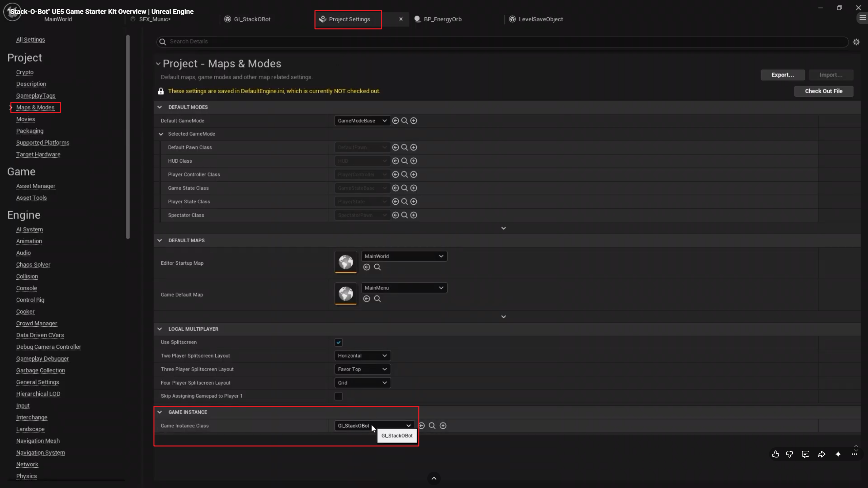Collapse the Project - Maps & Modes header
This screenshot has height=488, width=868.
[x=158, y=64]
